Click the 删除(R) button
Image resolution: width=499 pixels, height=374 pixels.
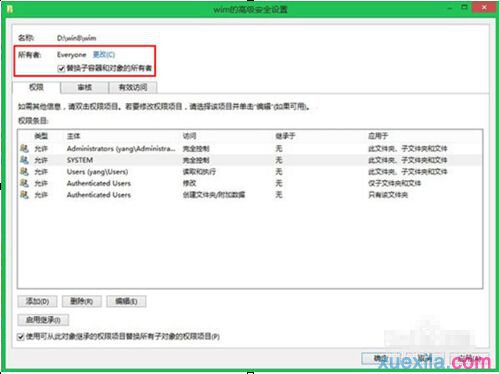coord(82,301)
